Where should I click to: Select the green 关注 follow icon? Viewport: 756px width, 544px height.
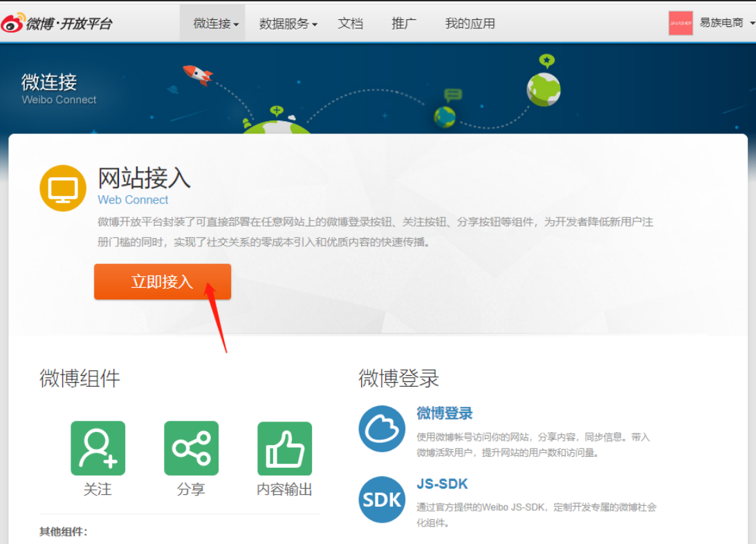point(98,448)
